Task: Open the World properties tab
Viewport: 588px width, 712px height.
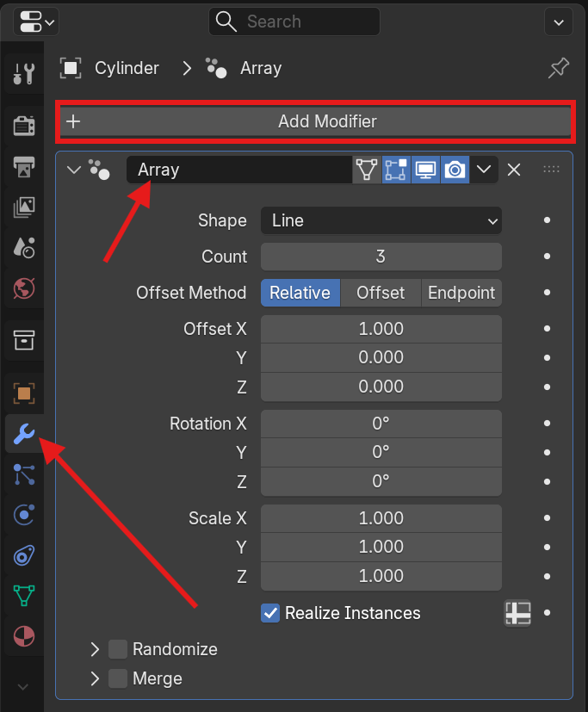Action: tap(24, 288)
